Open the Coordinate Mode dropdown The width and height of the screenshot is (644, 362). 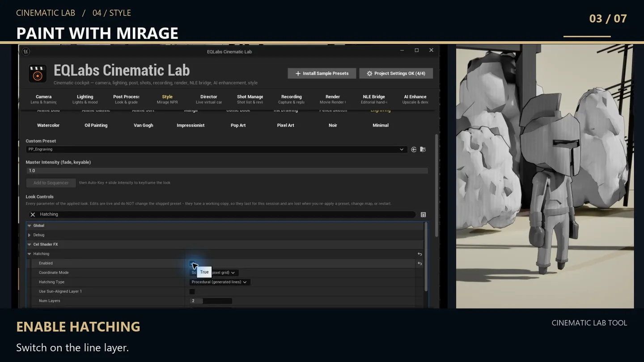point(214,273)
